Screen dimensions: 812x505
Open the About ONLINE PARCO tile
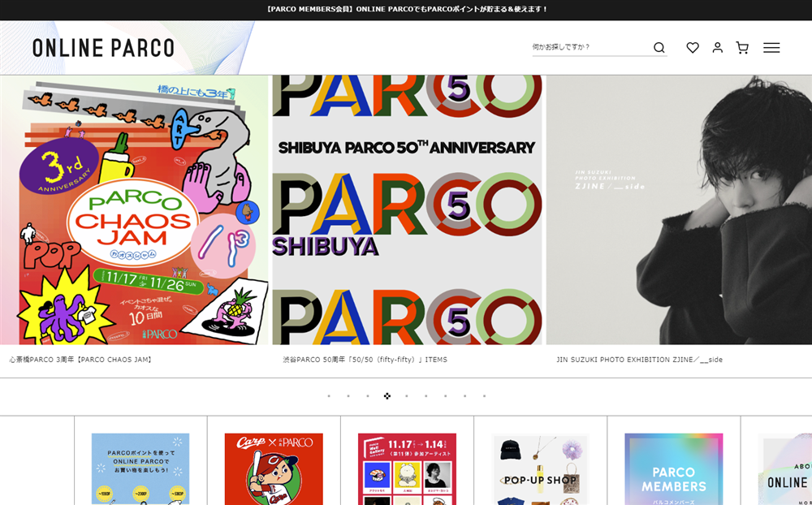[x=785, y=468]
